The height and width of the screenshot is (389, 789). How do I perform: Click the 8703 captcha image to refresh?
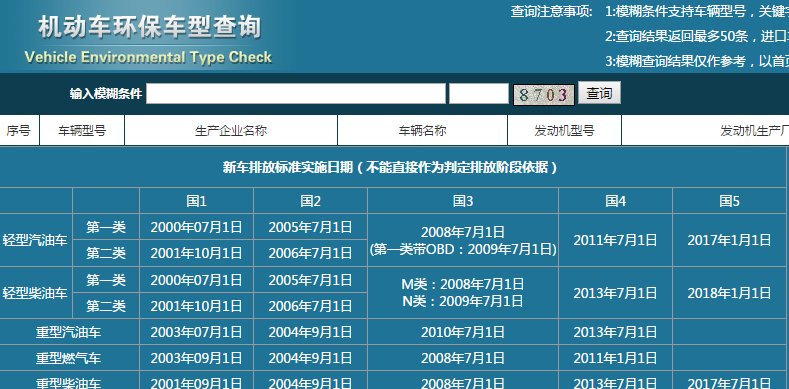pyautogui.click(x=543, y=95)
